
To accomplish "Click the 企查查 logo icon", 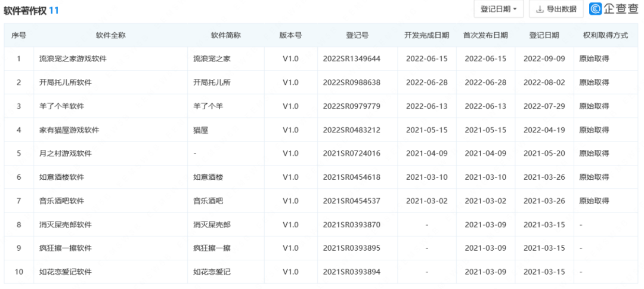I will (596, 9).
